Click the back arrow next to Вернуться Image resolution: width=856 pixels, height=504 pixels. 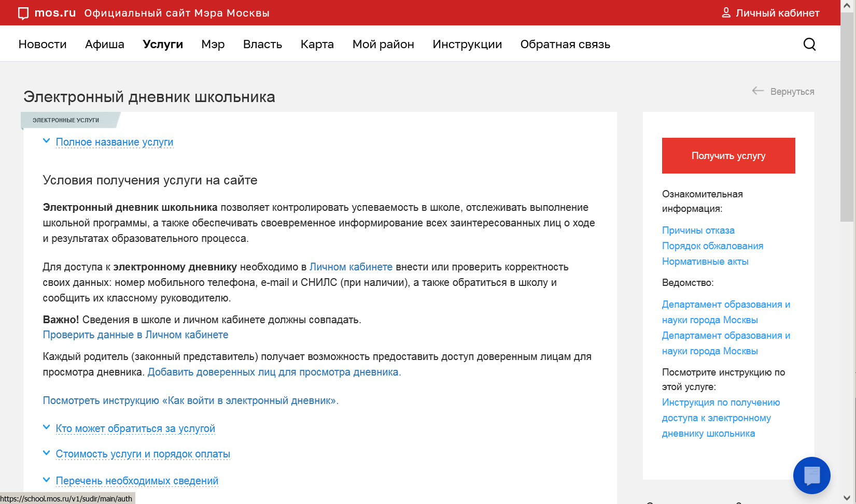pos(758,91)
